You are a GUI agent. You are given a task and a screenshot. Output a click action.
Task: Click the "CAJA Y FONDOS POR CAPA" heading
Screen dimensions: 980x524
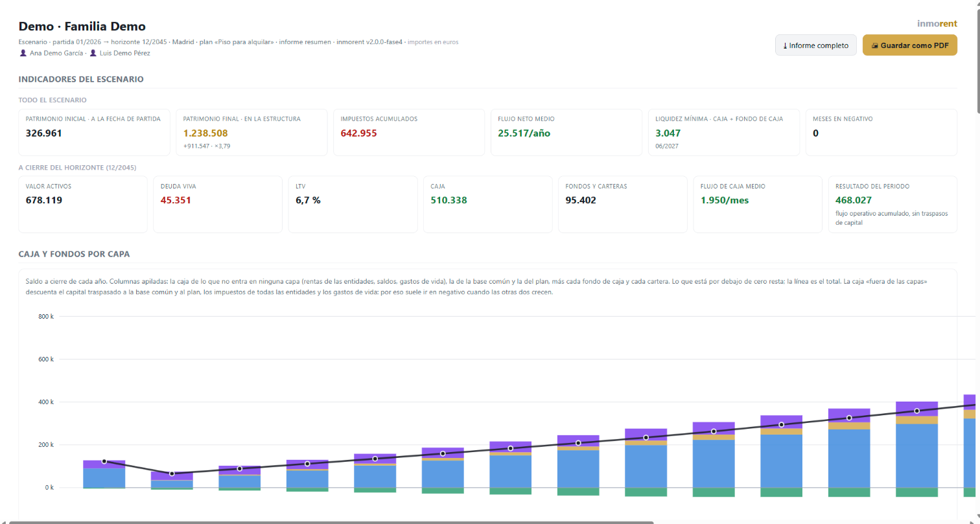(x=75, y=254)
